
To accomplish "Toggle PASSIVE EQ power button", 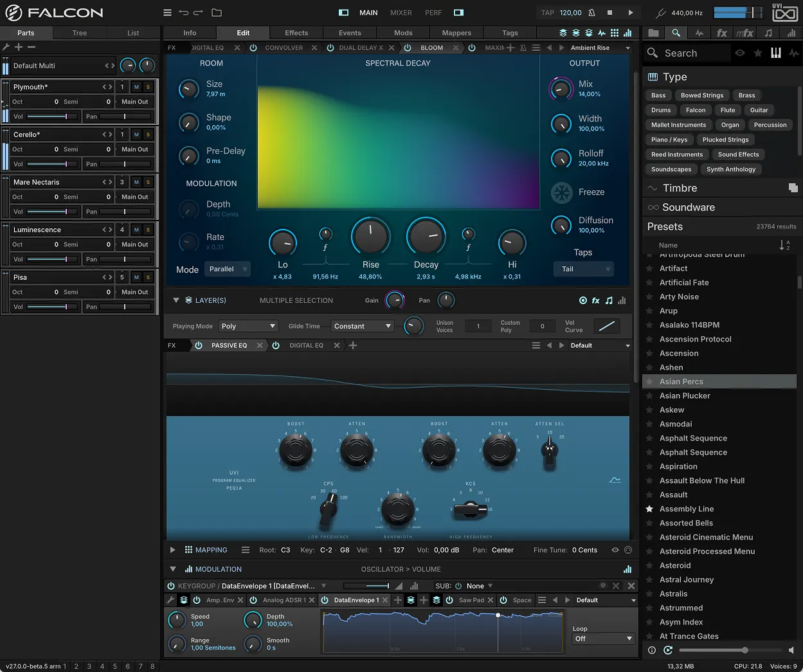I will coord(199,345).
